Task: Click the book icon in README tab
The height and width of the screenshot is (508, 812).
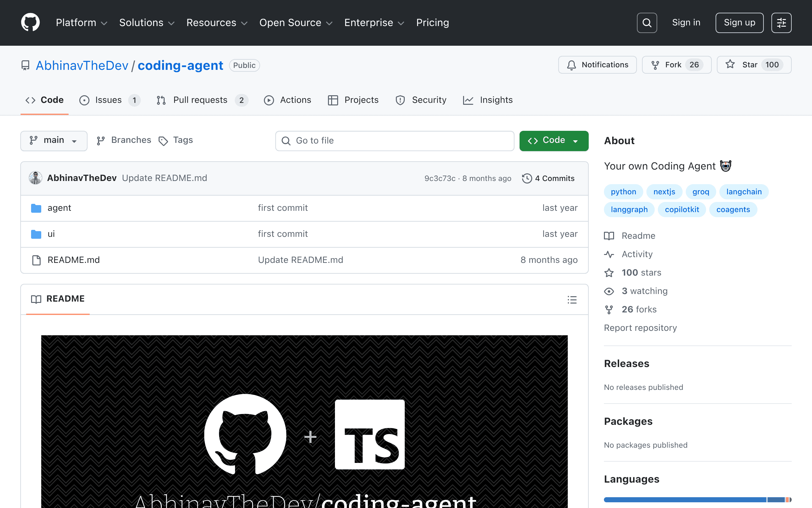Action: tap(36, 299)
